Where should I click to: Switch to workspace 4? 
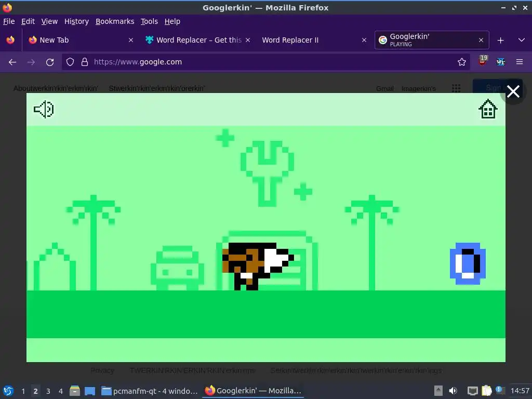(61, 391)
